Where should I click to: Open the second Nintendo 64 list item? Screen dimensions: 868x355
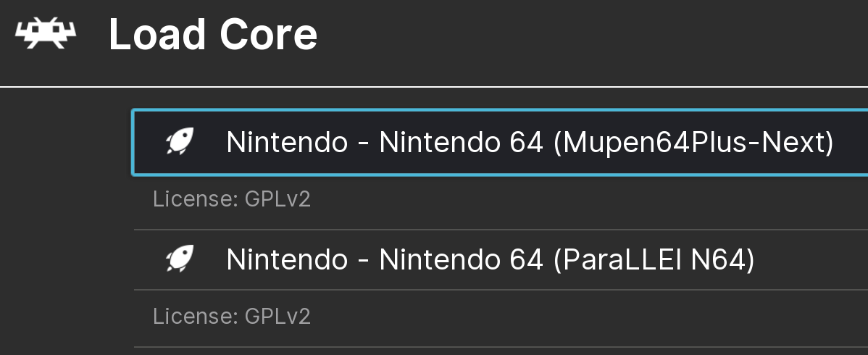coord(501,259)
